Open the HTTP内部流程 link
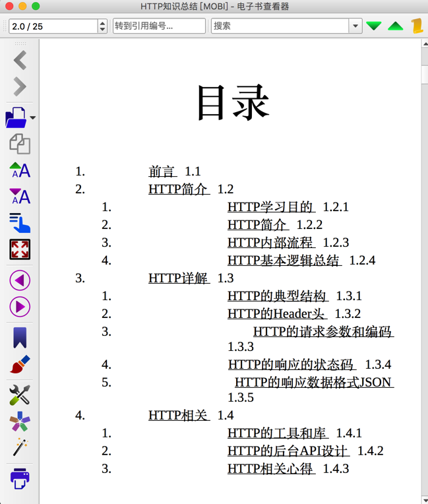The height and width of the screenshot is (504, 428). [x=271, y=242]
